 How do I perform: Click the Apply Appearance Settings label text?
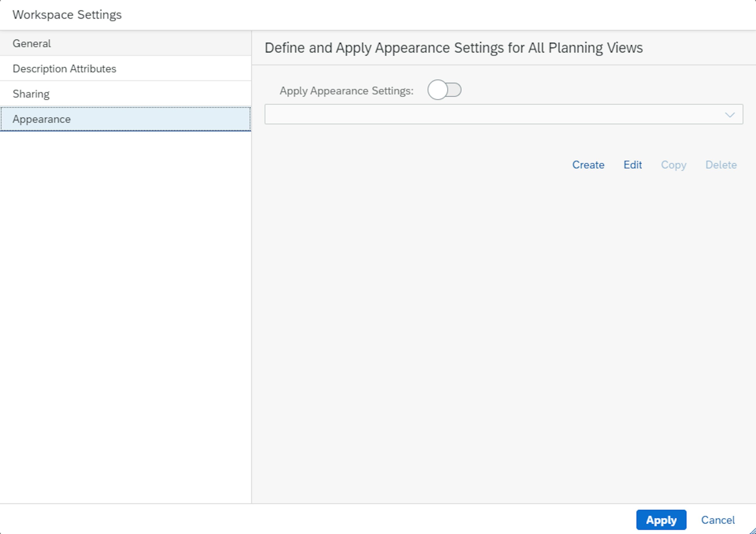click(x=346, y=90)
